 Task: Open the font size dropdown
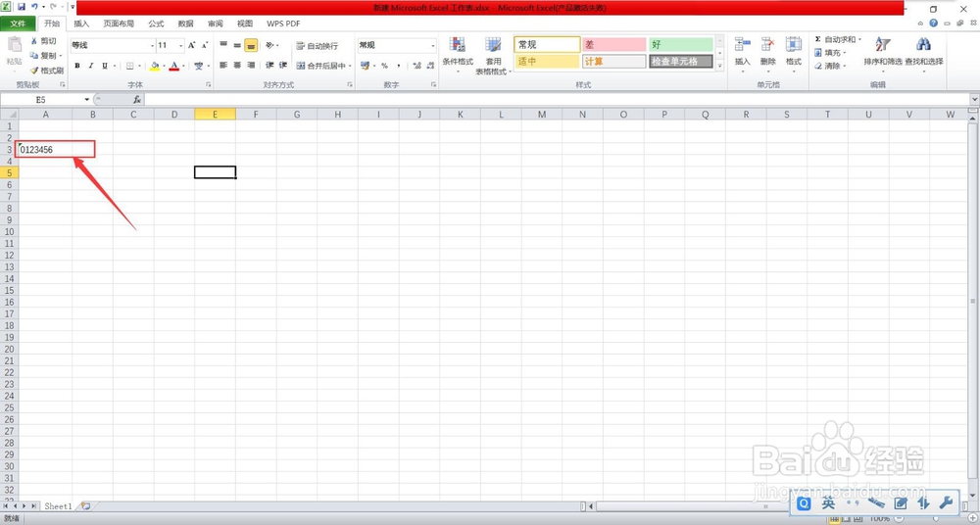coord(181,45)
